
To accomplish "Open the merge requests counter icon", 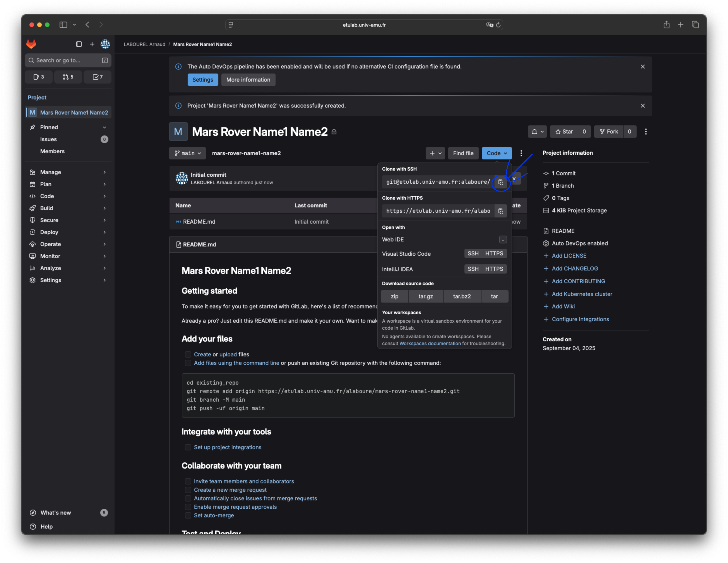I will click(x=68, y=77).
